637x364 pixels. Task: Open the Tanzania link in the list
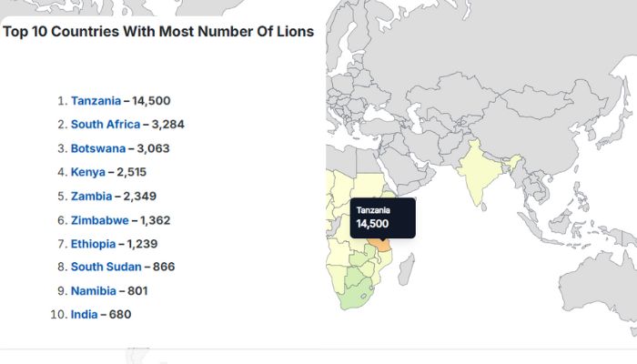click(x=96, y=101)
